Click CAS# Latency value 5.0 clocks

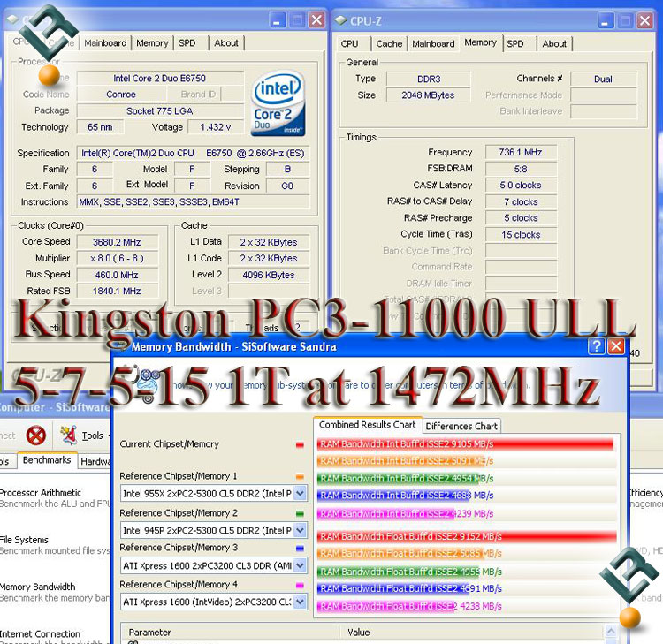[521, 186]
